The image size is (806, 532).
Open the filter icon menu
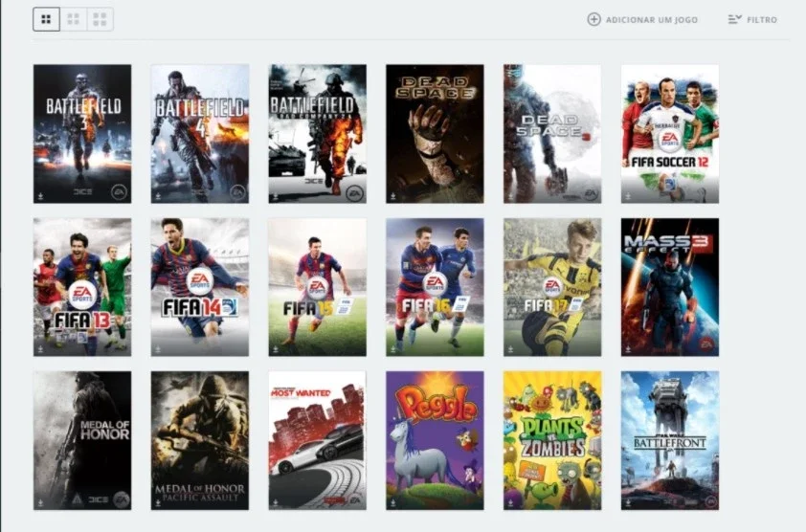pyautogui.click(x=734, y=19)
